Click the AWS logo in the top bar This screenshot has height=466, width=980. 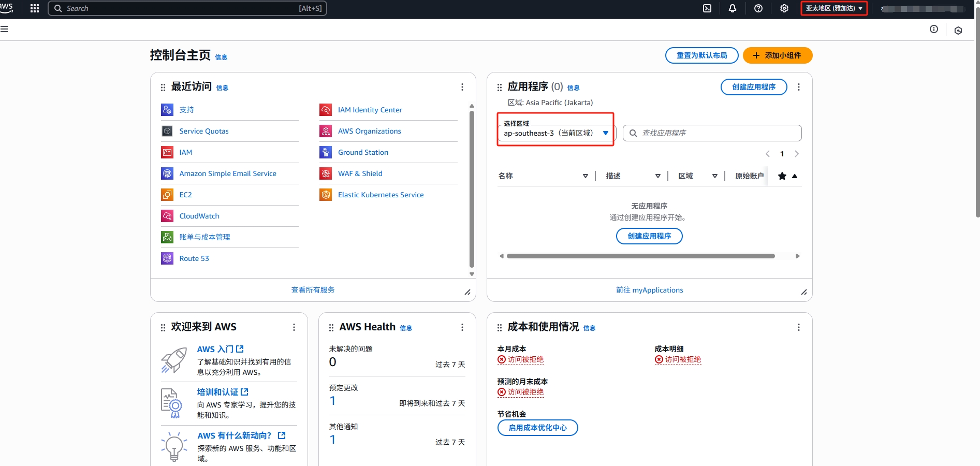(6, 8)
